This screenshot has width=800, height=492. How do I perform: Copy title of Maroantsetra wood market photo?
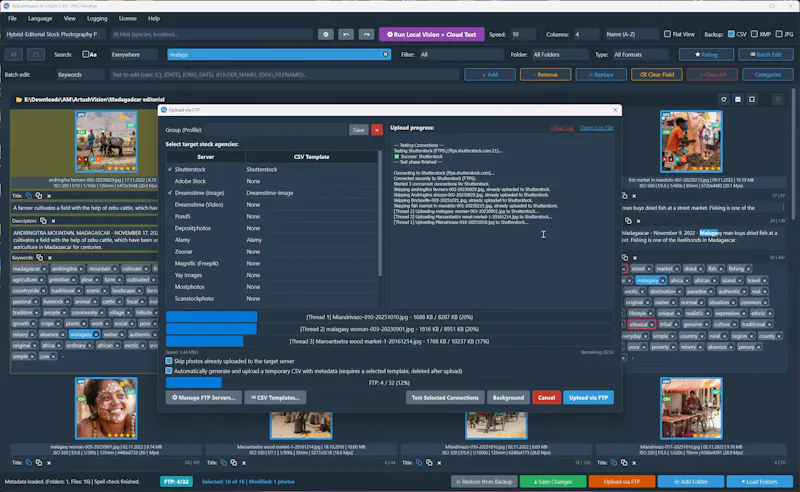point(223,462)
